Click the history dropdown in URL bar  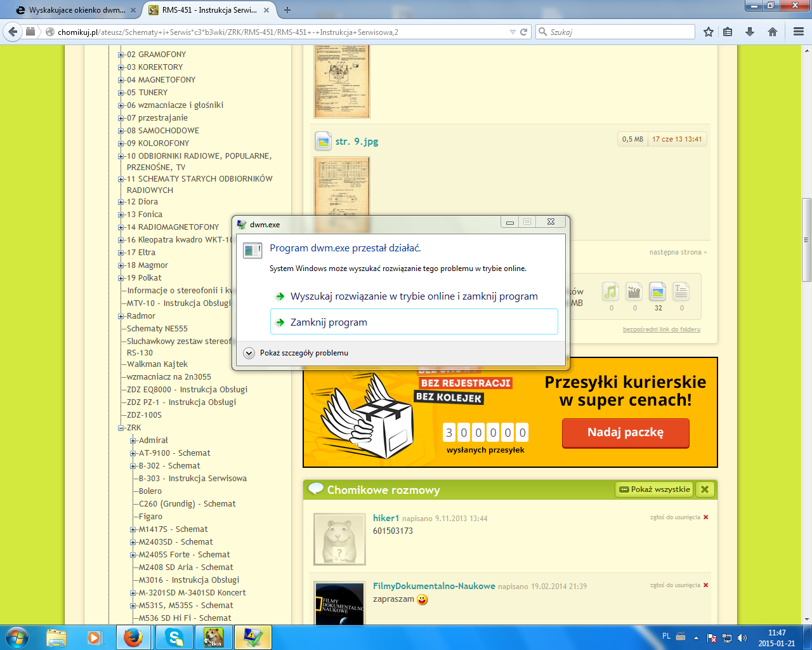pyautogui.click(x=513, y=32)
